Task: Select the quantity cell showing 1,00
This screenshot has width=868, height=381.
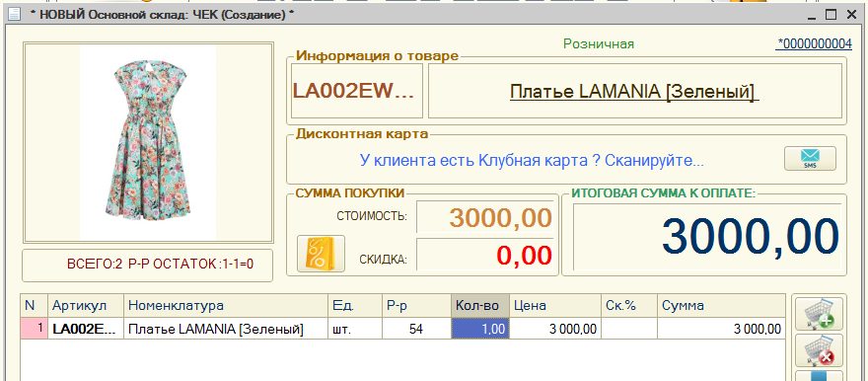Action: pos(480,329)
